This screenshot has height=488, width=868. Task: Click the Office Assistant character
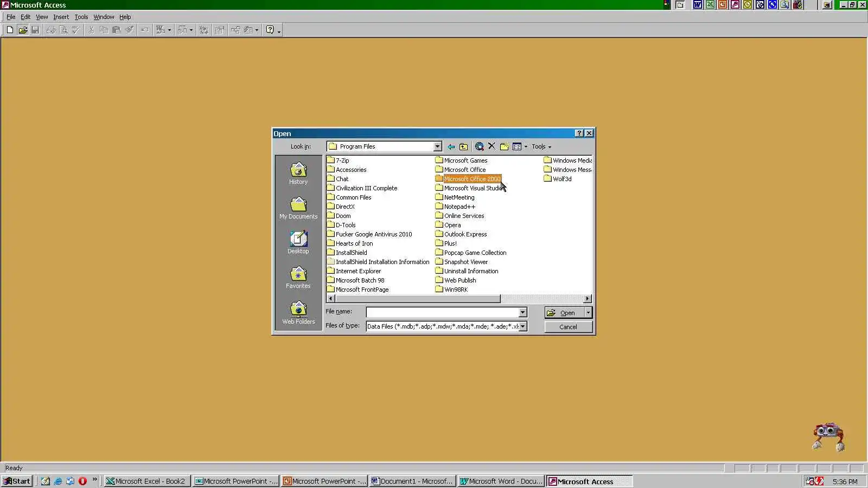click(828, 437)
